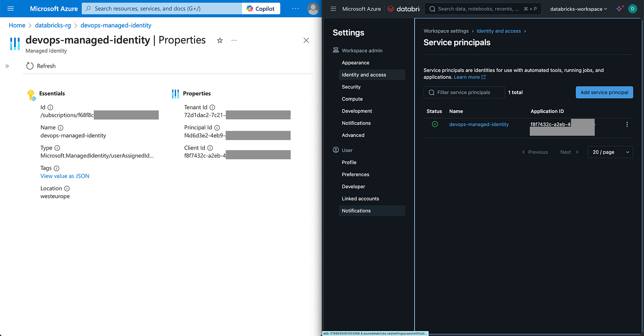Viewport: 644px width, 336px height.
Task: Go to Identity and access breadcrumb
Action: click(498, 31)
